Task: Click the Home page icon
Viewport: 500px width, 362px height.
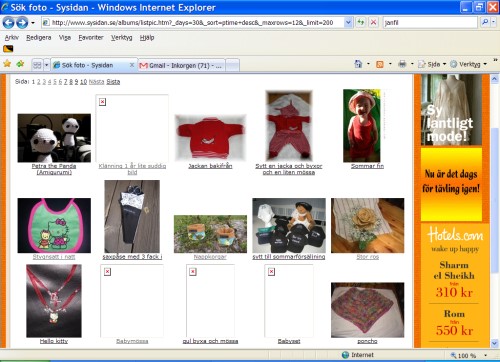Action: click(358, 64)
